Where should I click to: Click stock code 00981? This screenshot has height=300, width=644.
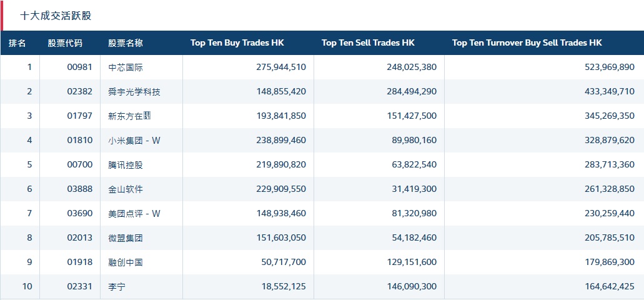tap(79, 67)
